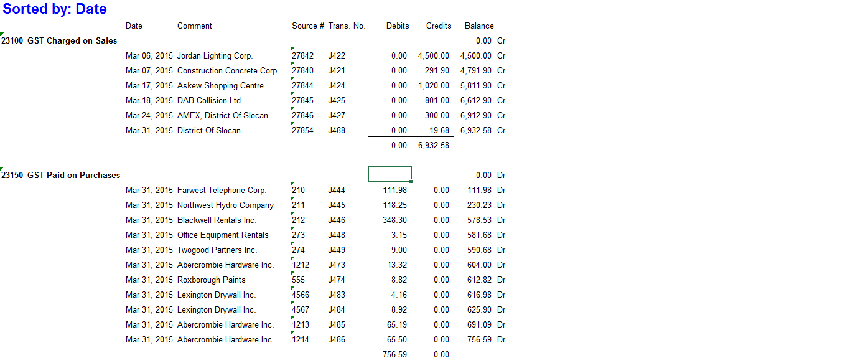Image resolution: width=868 pixels, height=363 pixels.
Task: Select the AMEX, District Of Slocan cell
Action: [223, 115]
